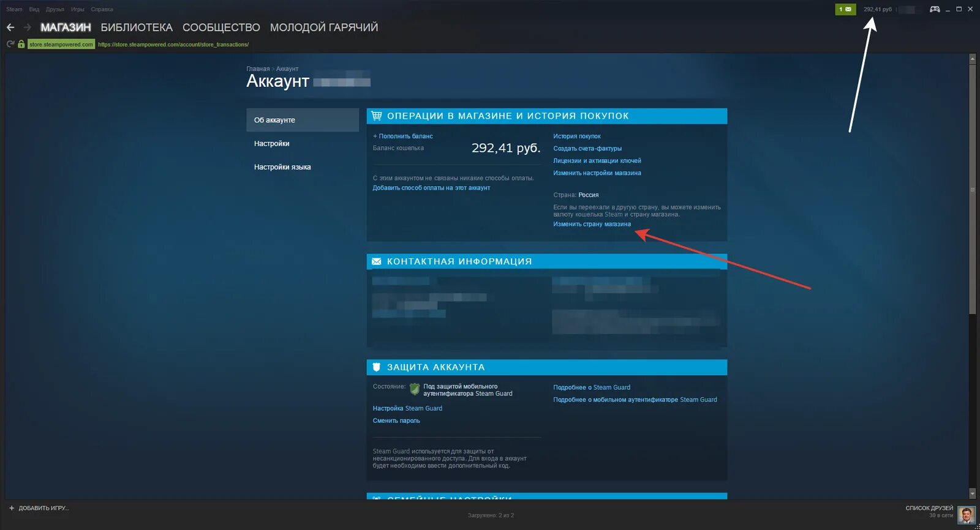Click the Загружено: 2 из 2 status

point(491,515)
